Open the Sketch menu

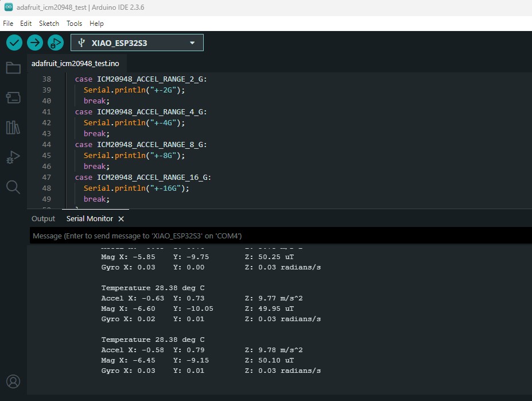point(49,24)
